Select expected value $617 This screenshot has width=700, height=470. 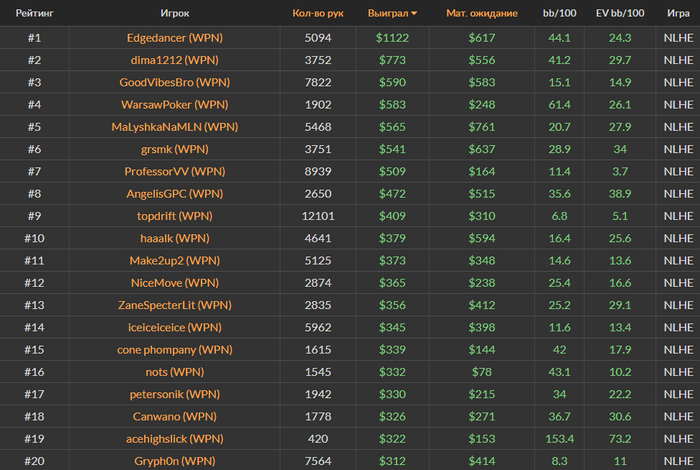482,37
